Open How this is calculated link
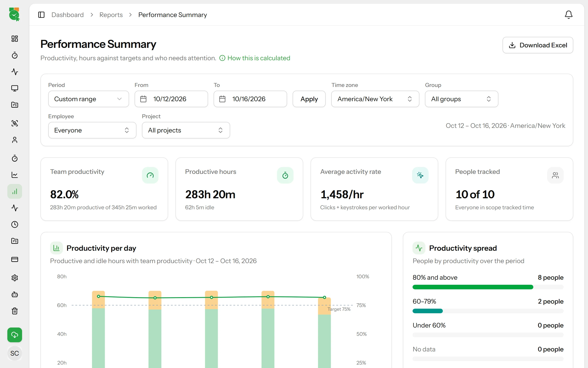The image size is (588, 368). click(255, 58)
